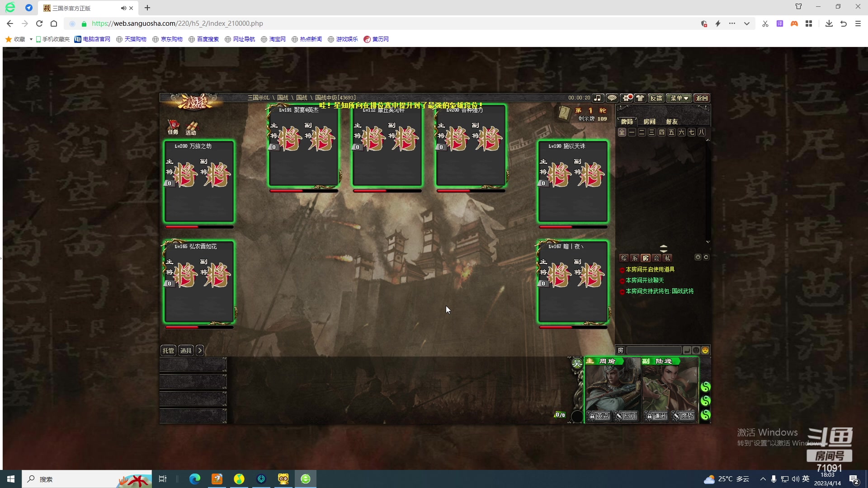
Task: Open chat panel settings gear
Action: (x=698, y=257)
